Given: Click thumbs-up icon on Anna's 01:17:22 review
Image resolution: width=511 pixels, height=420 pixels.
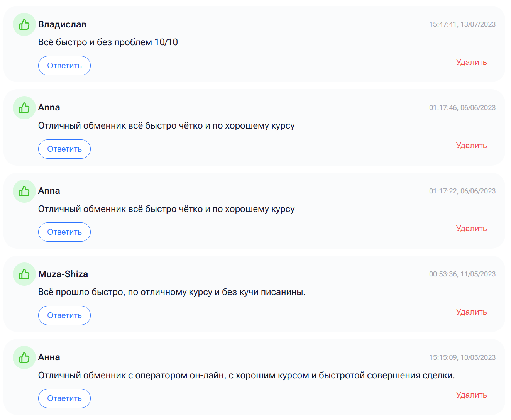Looking at the screenshot, I should (x=24, y=191).
